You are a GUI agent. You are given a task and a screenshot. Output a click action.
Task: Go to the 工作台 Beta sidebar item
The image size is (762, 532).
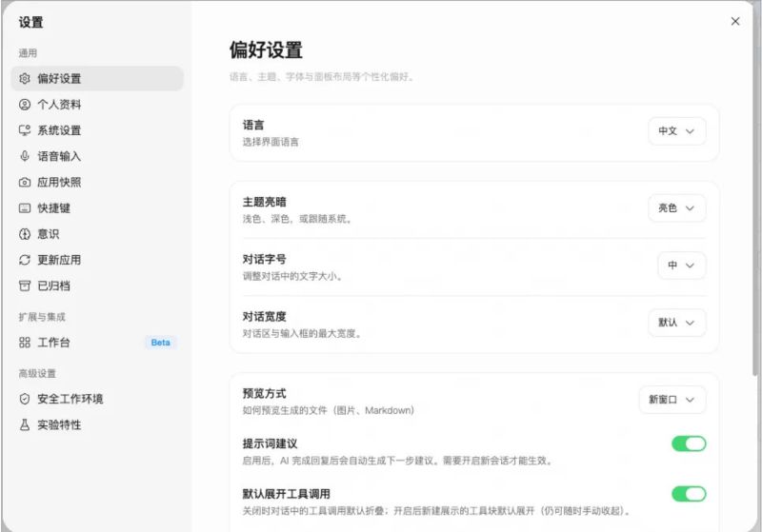tap(97, 343)
